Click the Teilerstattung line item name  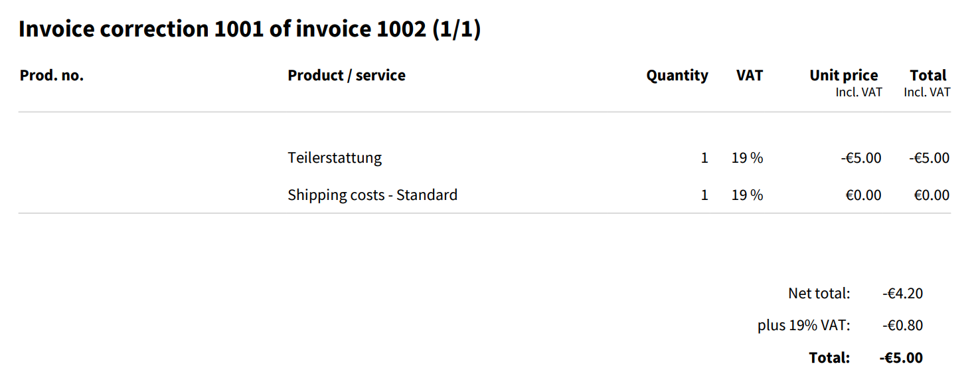coord(335,158)
